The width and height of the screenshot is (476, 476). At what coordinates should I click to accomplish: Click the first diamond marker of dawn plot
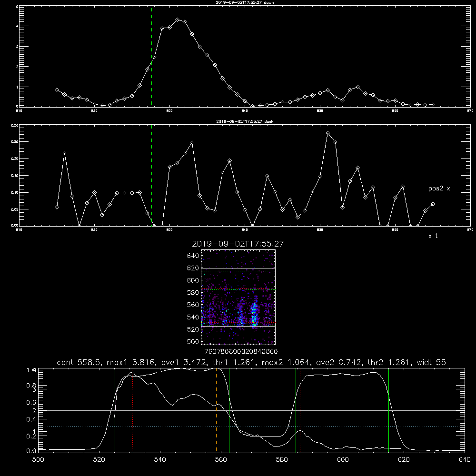click(x=57, y=90)
